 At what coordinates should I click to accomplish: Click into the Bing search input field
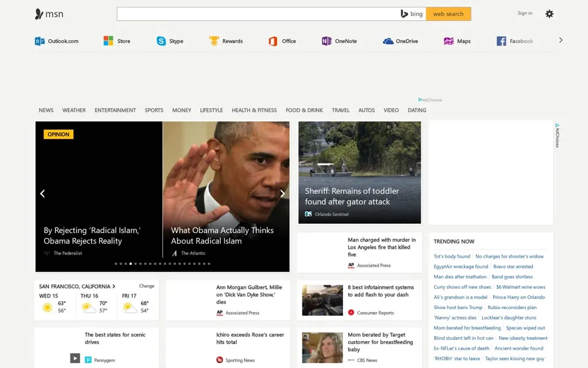click(258, 14)
